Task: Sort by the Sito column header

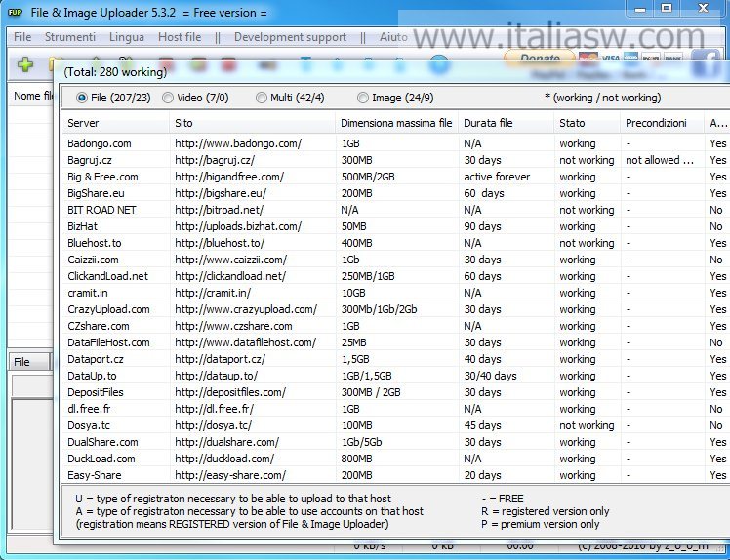Action: tap(253, 123)
